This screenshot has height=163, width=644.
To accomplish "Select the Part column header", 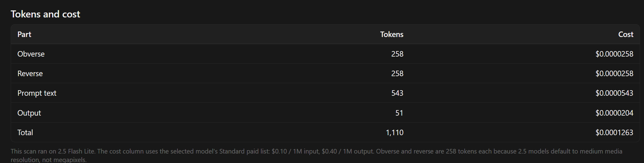I will [24, 34].
